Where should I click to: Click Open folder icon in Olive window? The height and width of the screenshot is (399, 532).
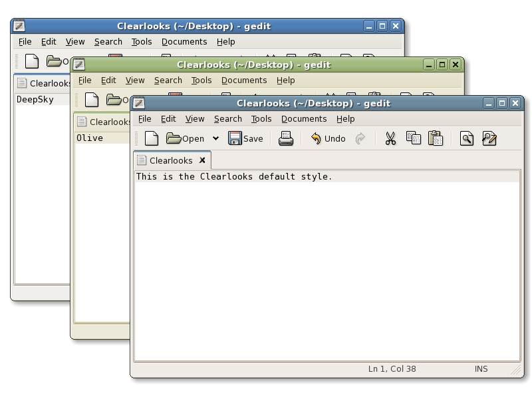tap(114, 99)
